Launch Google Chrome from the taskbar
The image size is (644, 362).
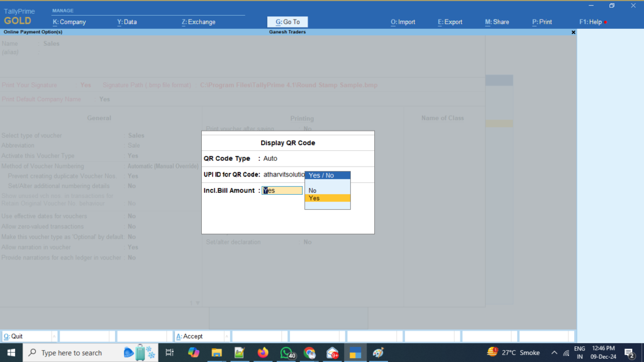pyautogui.click(x=309, y=352)
